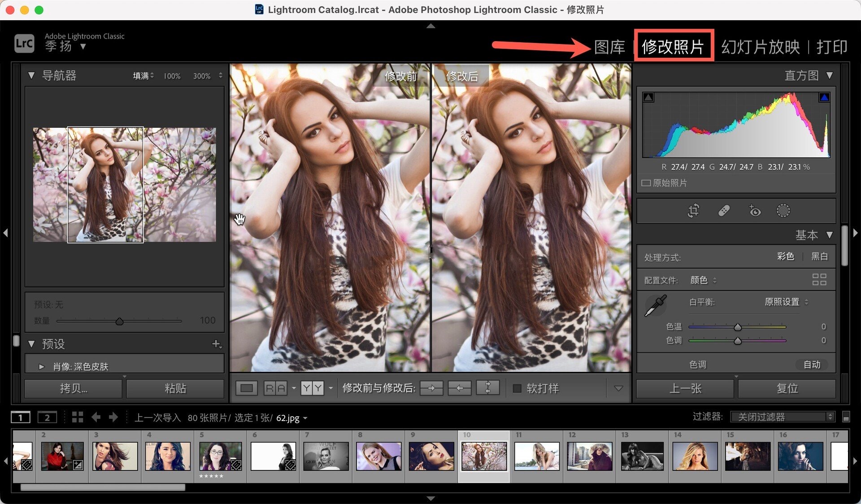The width and height of the screenshot is (861, 504).
Task: Toggle the highlight clipping indicator in histogram
Action: tap(824, 97)
